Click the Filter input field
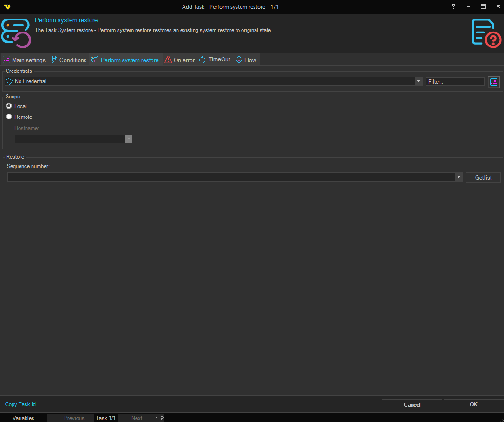The image size is (504, 422). coord(455,82)
